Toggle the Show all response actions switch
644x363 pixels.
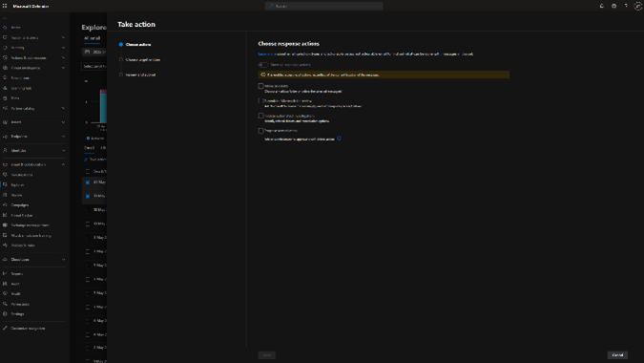263,65
